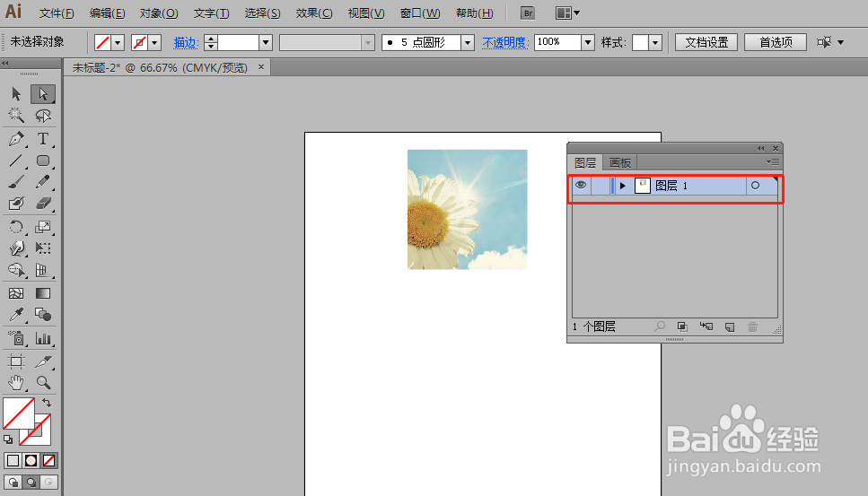Open stroke color dropdown arrow
Screen dimensions: 868x496
(x=154, y=42)
